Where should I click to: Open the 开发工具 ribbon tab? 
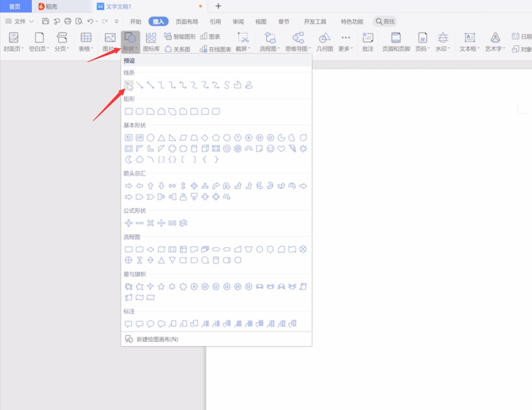pyautogui.click(x=315, y=22)
